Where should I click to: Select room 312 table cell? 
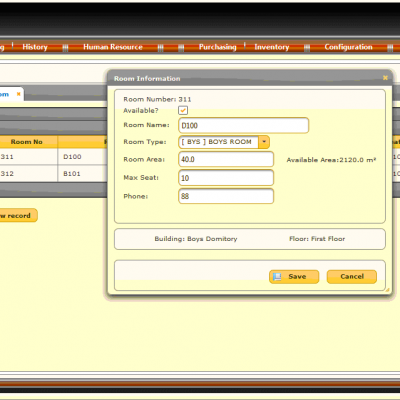(x=28, y=174)
